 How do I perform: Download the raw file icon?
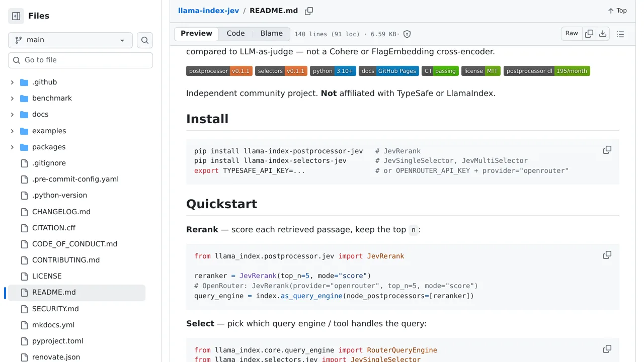(x=603, y=34)
